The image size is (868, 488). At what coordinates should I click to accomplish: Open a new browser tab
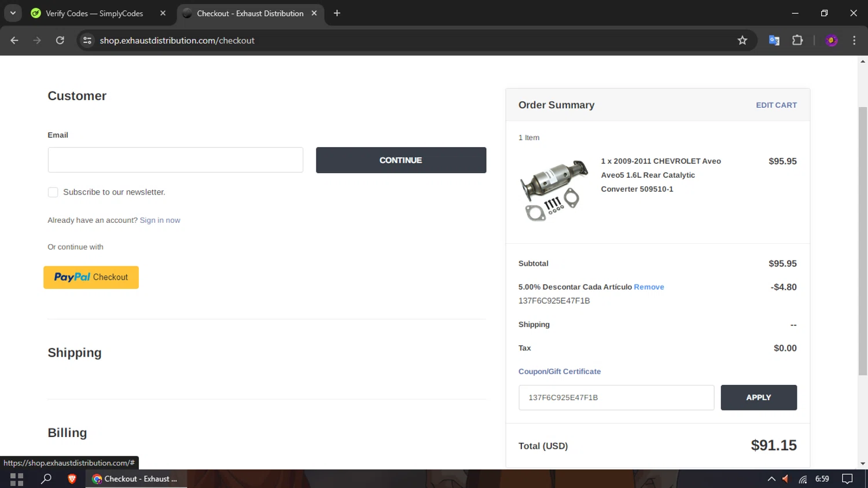[x=337, y=13]
